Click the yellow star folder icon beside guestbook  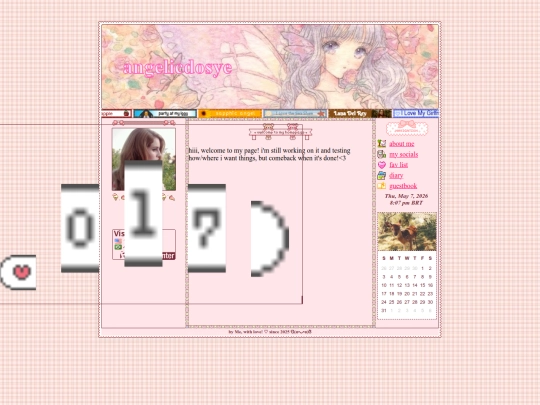(382, 186)
